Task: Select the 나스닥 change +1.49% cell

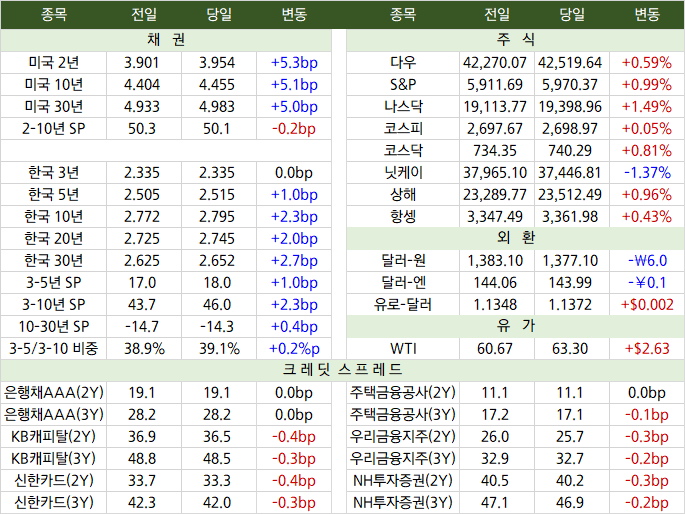Action: (x=647, y=107)
